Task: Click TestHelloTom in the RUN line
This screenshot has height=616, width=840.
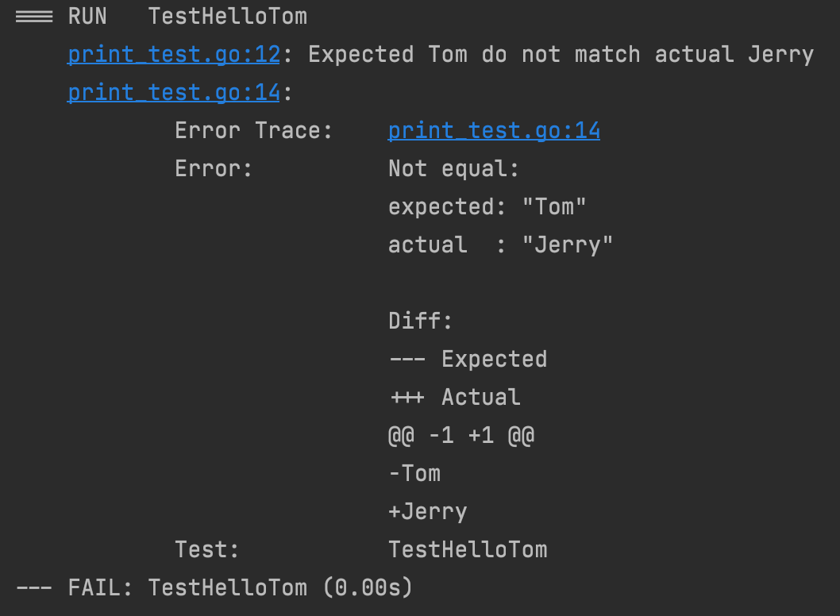Action: [227, 16]
